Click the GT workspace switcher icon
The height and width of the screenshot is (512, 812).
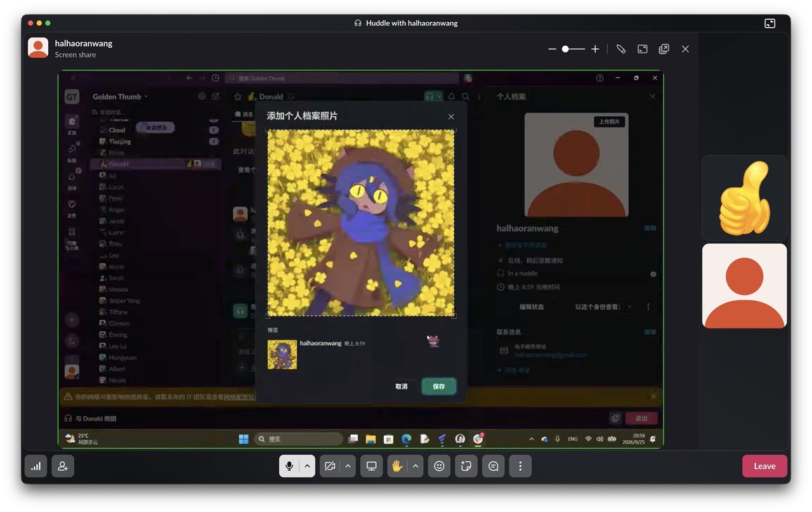coord(72,97)
